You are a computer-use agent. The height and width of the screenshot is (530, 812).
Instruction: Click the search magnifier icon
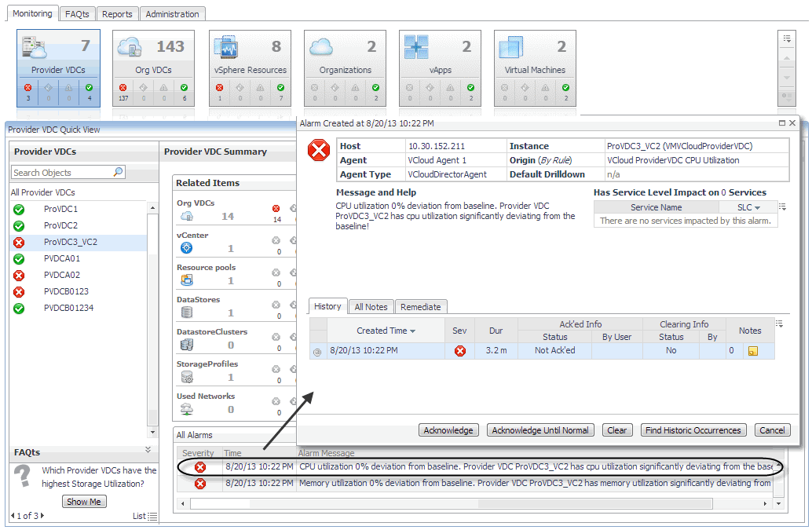118,172
